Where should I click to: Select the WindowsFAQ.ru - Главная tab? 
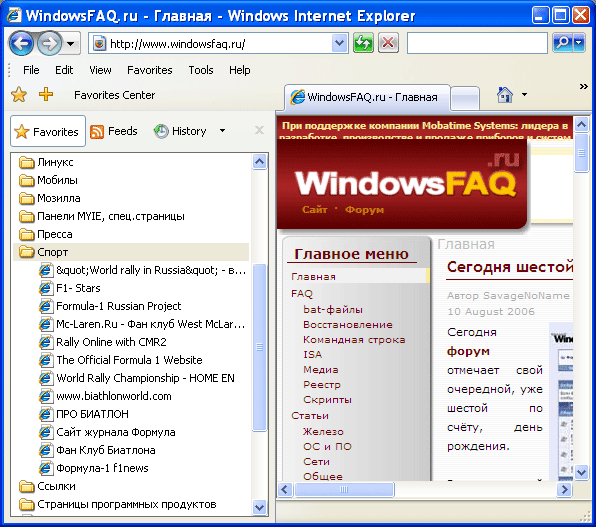point(367,97)
